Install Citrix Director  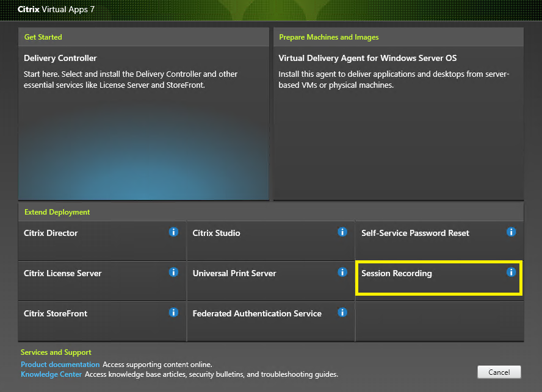pyautogui.click(x=102, y=241)
